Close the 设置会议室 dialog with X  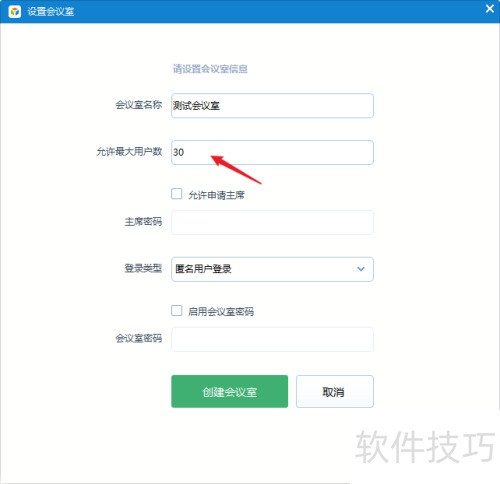point(490,9)
